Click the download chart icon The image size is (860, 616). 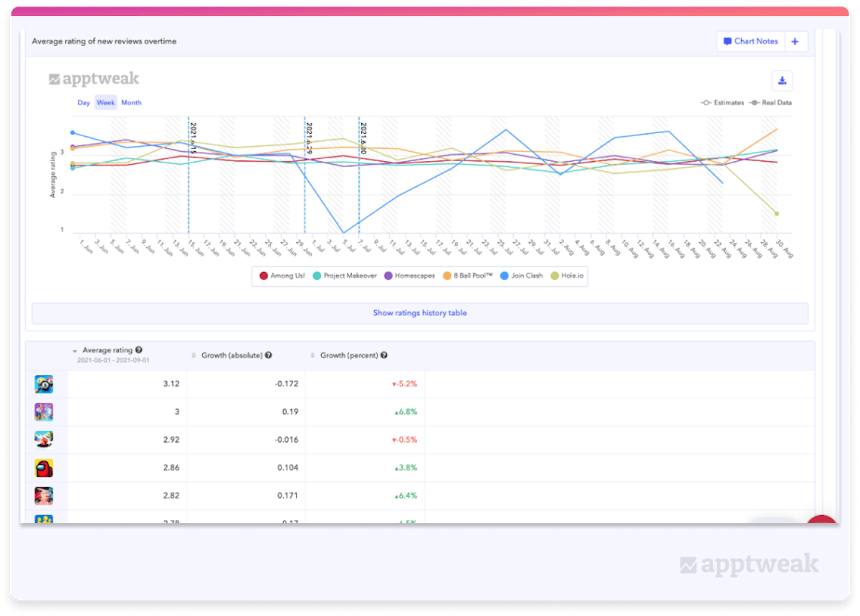782,81
